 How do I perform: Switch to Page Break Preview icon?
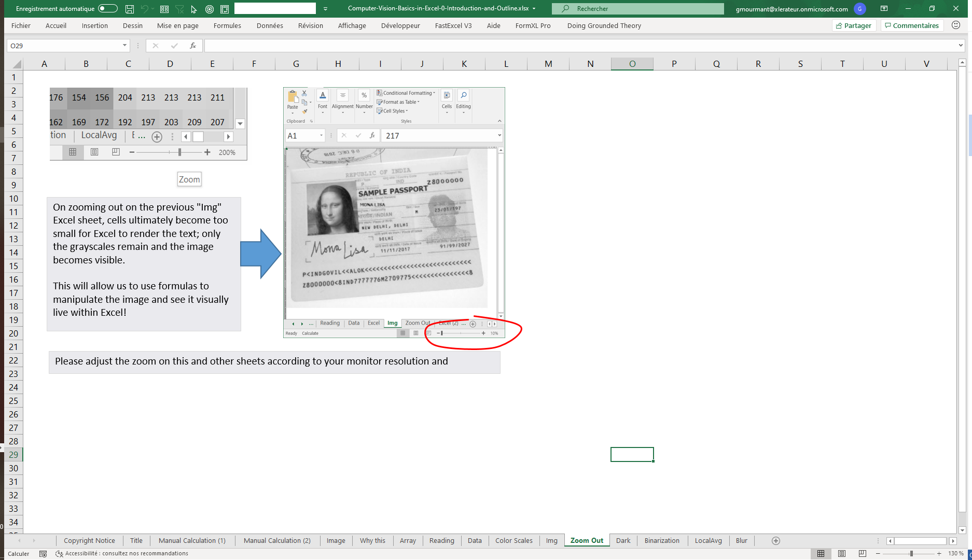click(x=862, y=554)
